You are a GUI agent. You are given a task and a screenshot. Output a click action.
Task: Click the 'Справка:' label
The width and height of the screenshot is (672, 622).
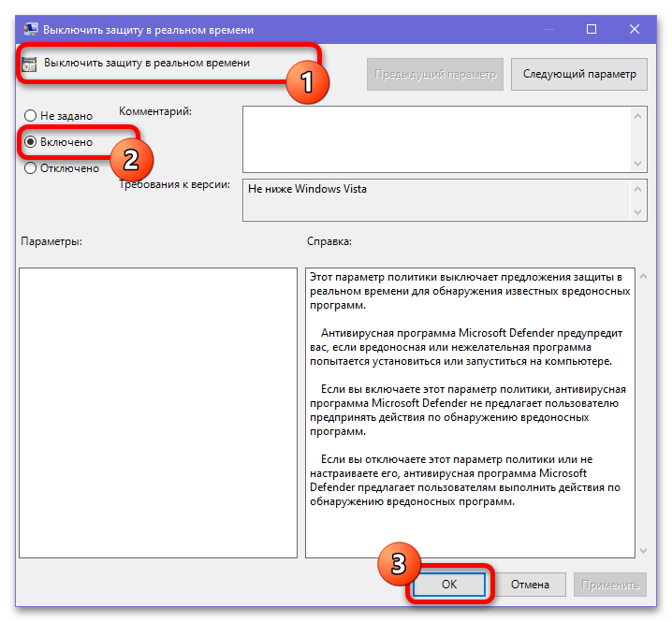(x=329, y=241)
